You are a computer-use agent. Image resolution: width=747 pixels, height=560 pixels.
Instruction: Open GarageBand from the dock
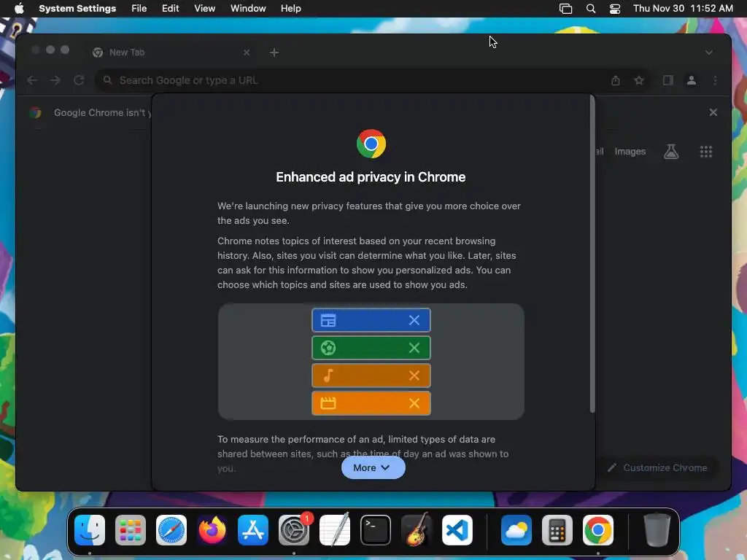coord(417,529)
